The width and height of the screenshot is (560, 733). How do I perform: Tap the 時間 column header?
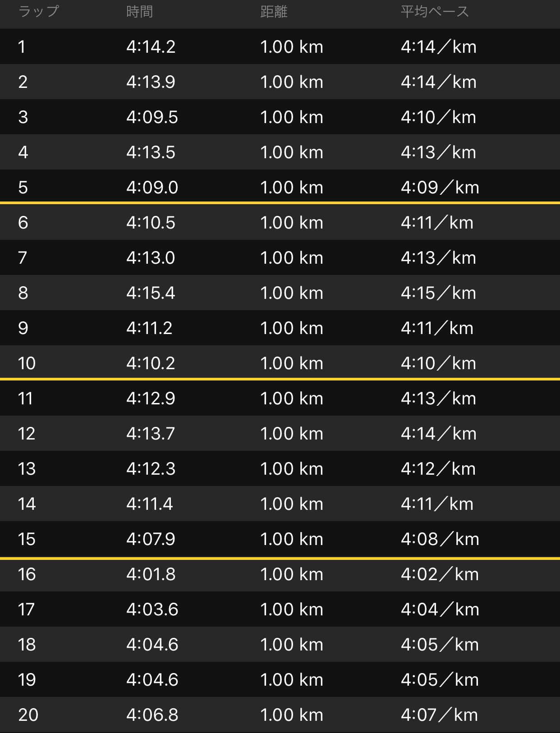click(139, 11)
